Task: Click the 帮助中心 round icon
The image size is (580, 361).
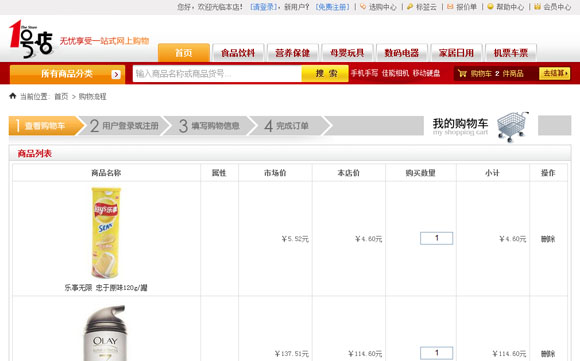Action: point(490,7)
